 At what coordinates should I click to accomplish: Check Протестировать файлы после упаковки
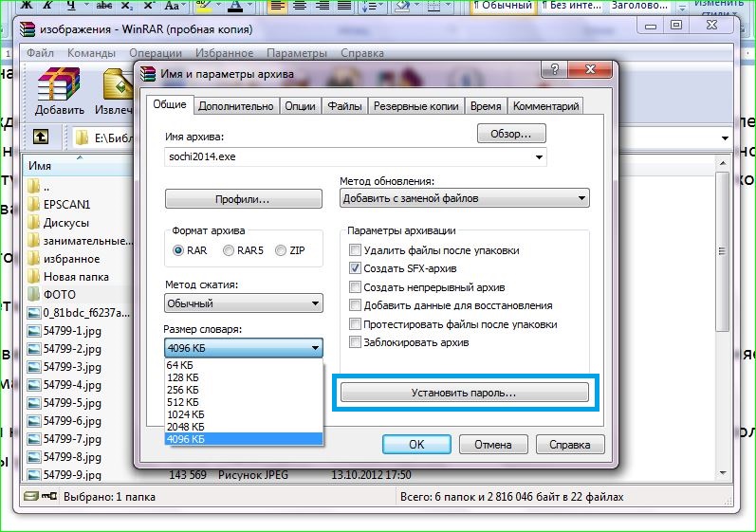[x=355, y=324]
